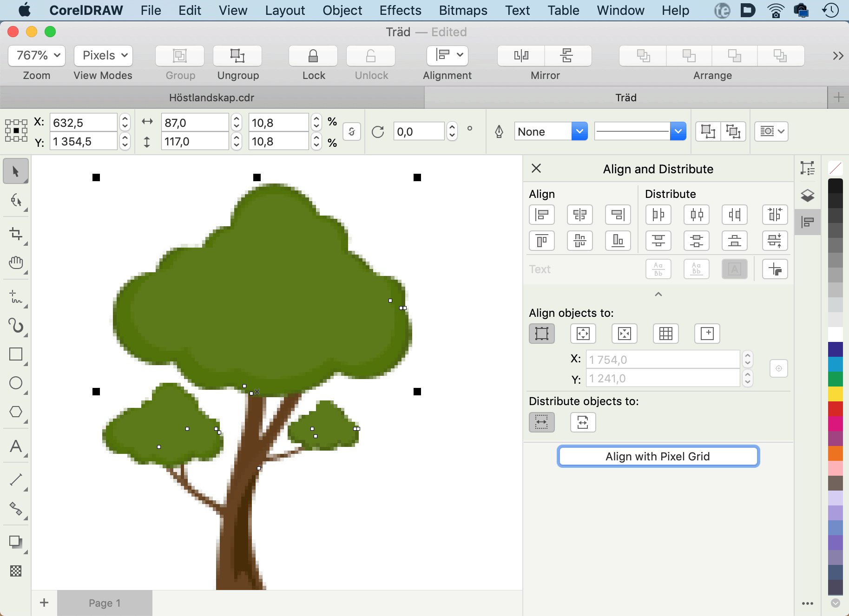Screen dimensions: 849x616
Task: Click the Lock toolbar icon
Action: (x=313, y=56)
